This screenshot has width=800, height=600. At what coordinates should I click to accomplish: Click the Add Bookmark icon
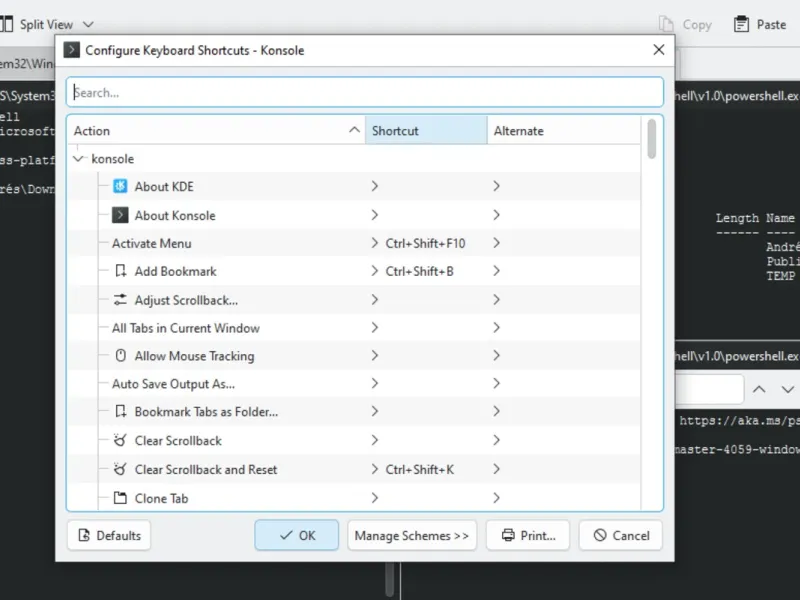pos(120,271)
